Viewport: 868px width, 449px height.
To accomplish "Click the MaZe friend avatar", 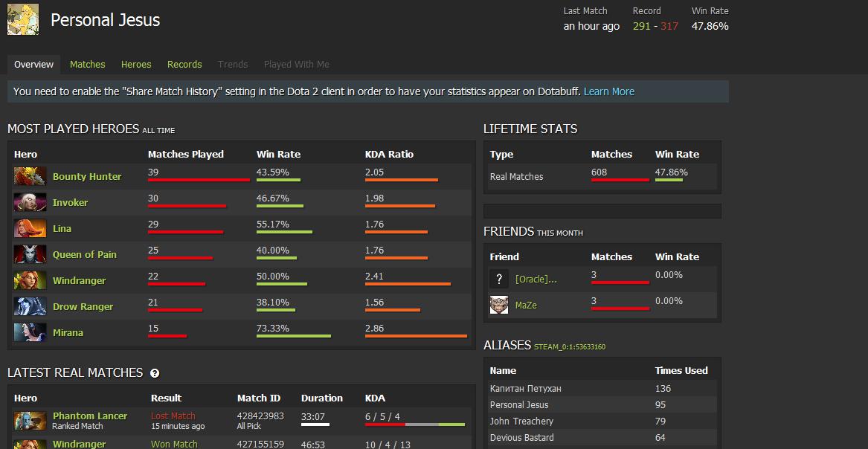I will pyautogui.click(x=499, y=305).
